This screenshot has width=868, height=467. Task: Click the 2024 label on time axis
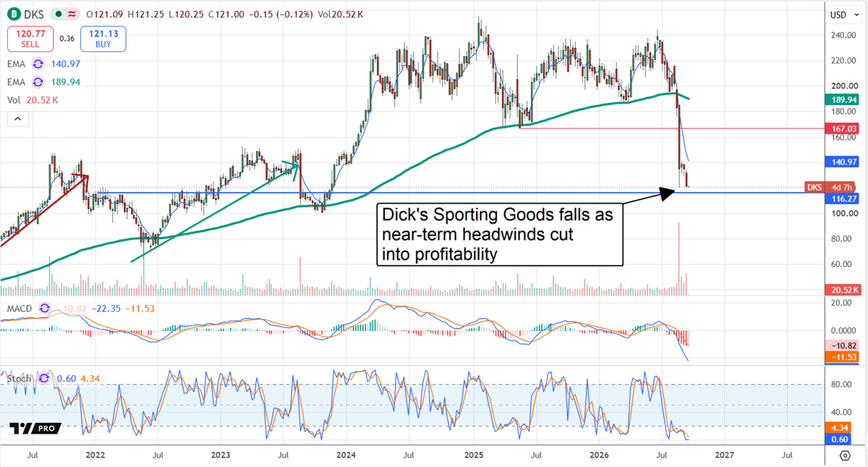click(x=345, y=455)
